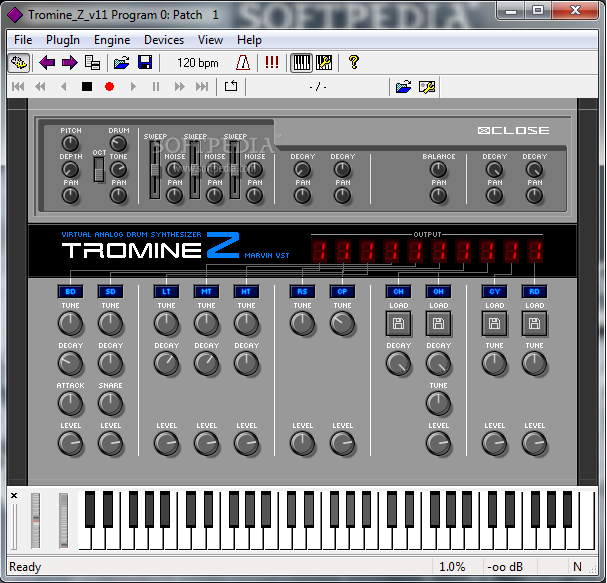607x583 pixels.
Task: Open the Engine menu
Action: [x=112, y=40]
